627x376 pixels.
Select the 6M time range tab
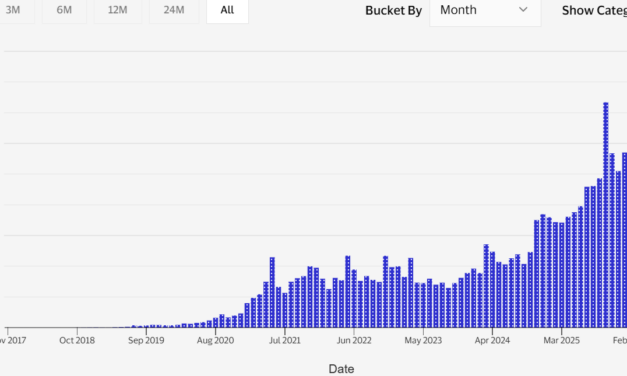tap(64, 10)
